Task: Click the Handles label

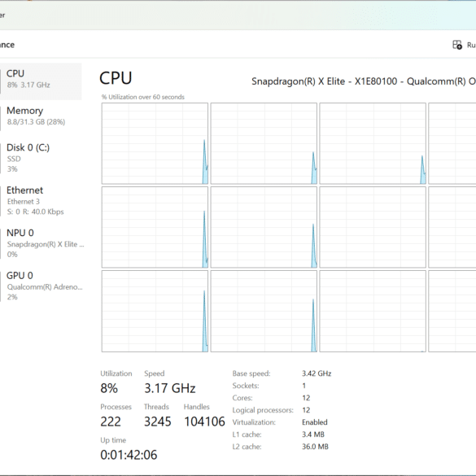Action: [x=196, y=407]
